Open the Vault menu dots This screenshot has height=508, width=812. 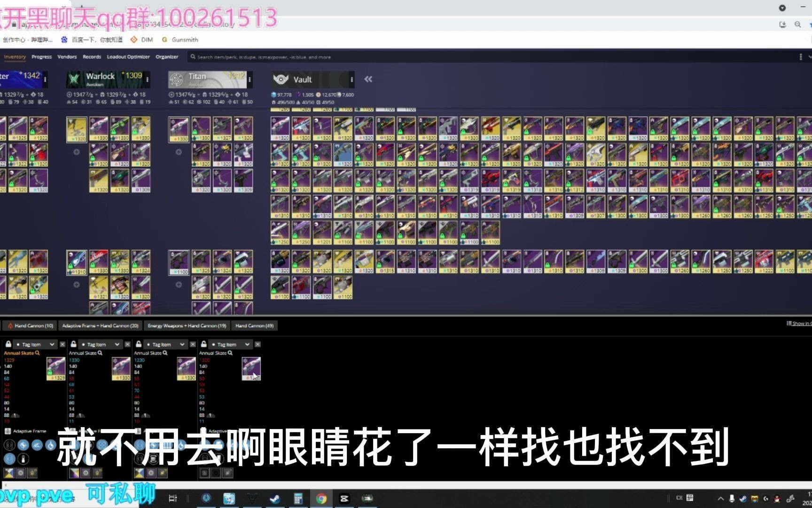pos(351,80)
